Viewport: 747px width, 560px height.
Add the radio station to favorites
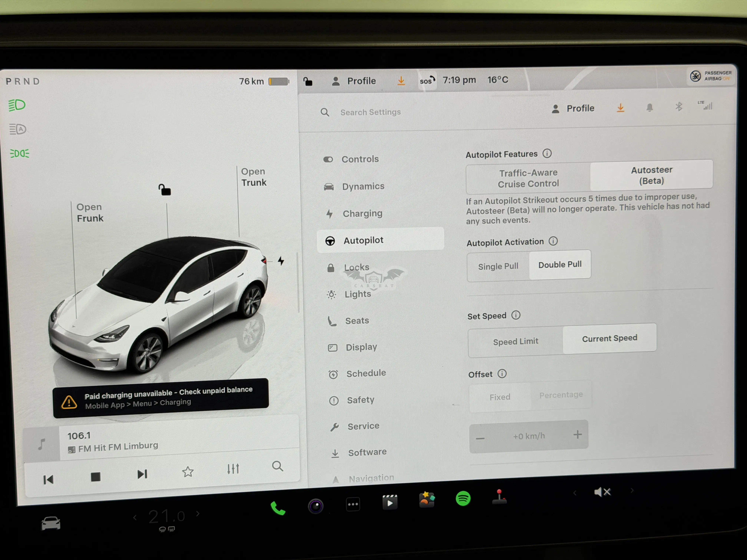(188, 471)
